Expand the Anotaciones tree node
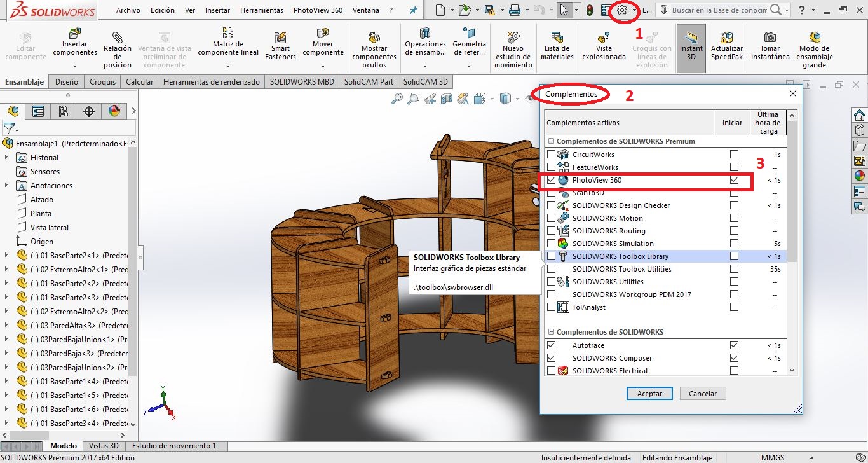This screenshot has height=463, width=868. pyautogui.click(x=6, y=186)
